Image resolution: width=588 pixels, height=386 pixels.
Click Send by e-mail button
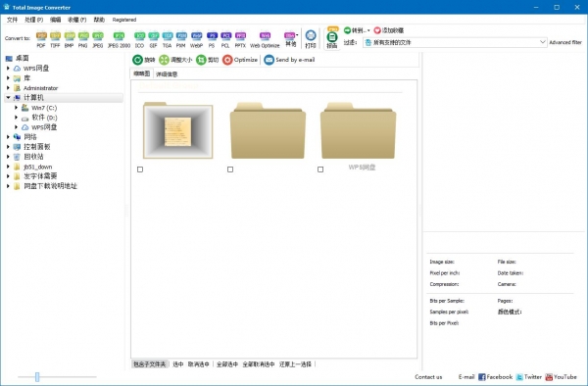[x=289, y=60]
